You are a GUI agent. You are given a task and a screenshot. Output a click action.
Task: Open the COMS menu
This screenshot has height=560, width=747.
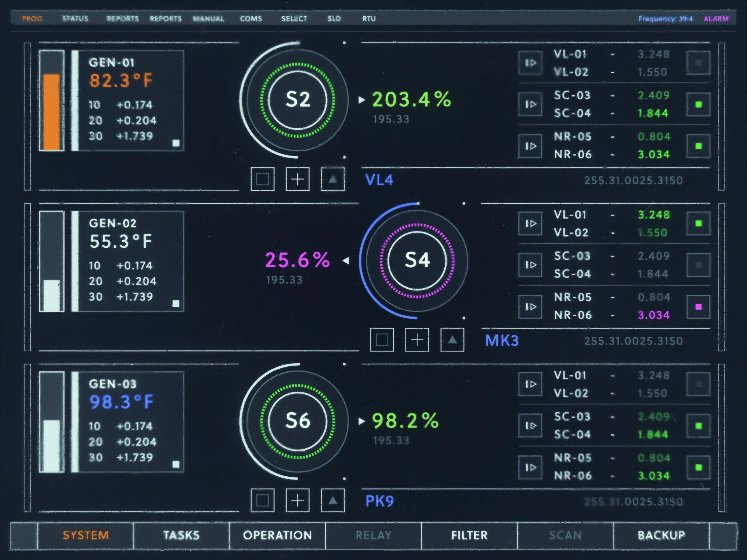tap(251, 19)
